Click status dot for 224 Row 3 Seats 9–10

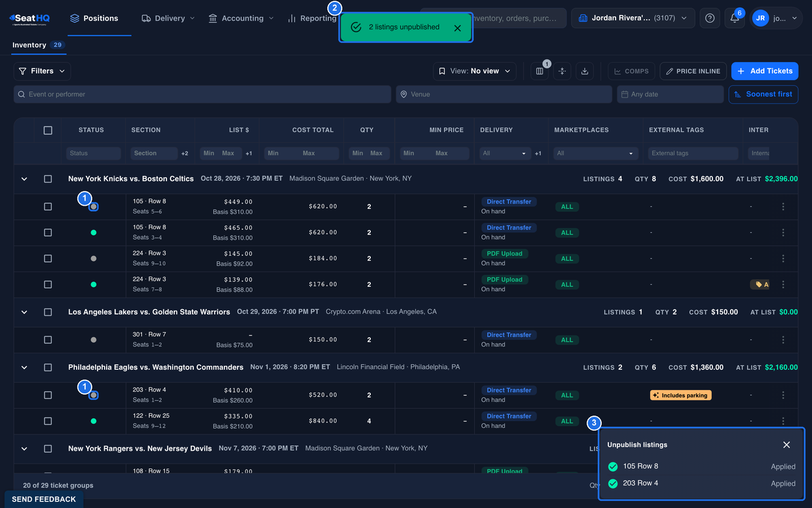[94, 259]
